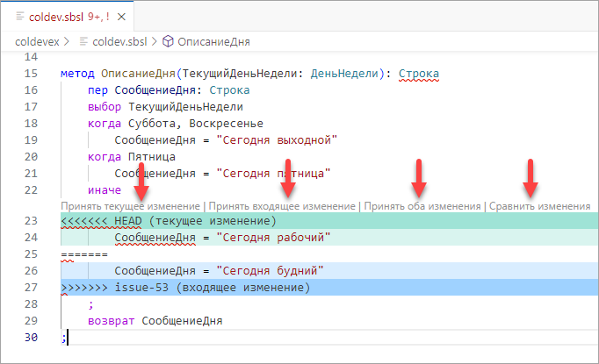The width and height of the screenshot is (599, 364).
Task: Click the HEAD (текущее изменение) conflict marker line
Action: click(x=169, y=221)
